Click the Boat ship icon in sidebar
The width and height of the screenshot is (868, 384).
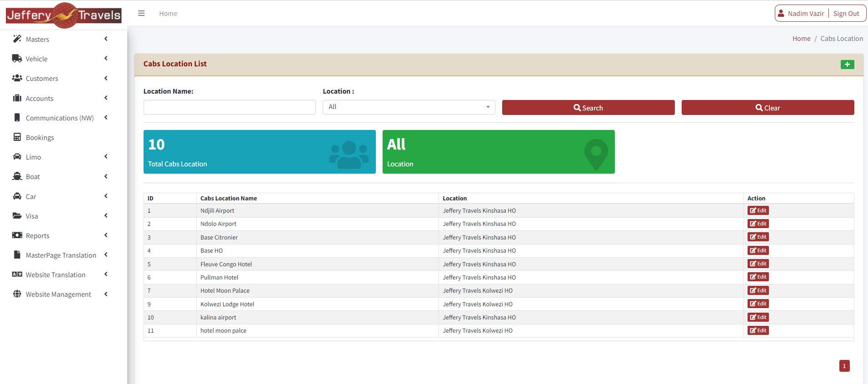(17, 176)
